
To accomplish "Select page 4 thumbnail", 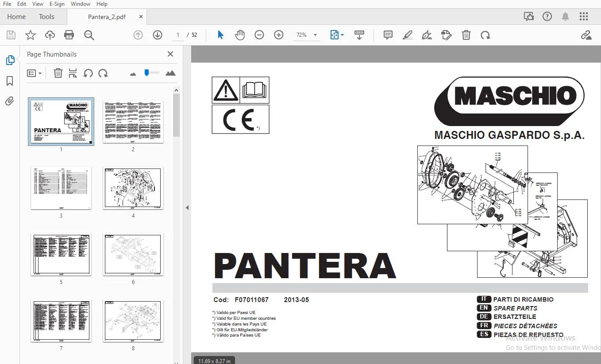I will (133, 188).
